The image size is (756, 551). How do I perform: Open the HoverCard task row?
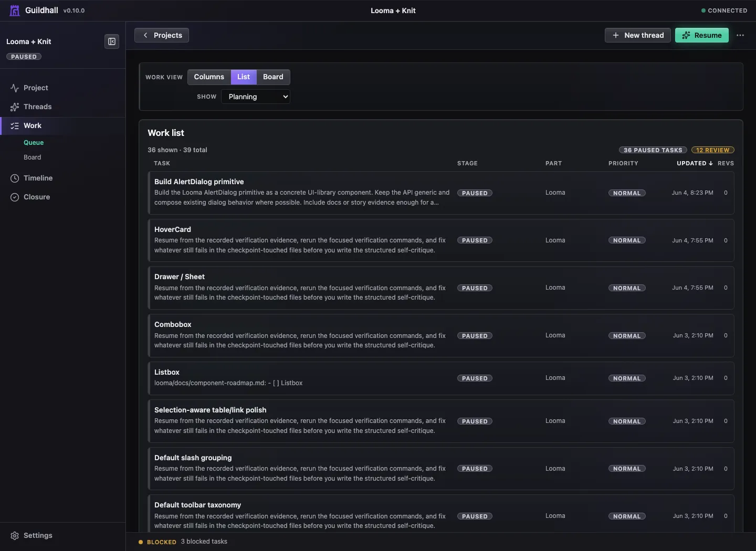441,240
